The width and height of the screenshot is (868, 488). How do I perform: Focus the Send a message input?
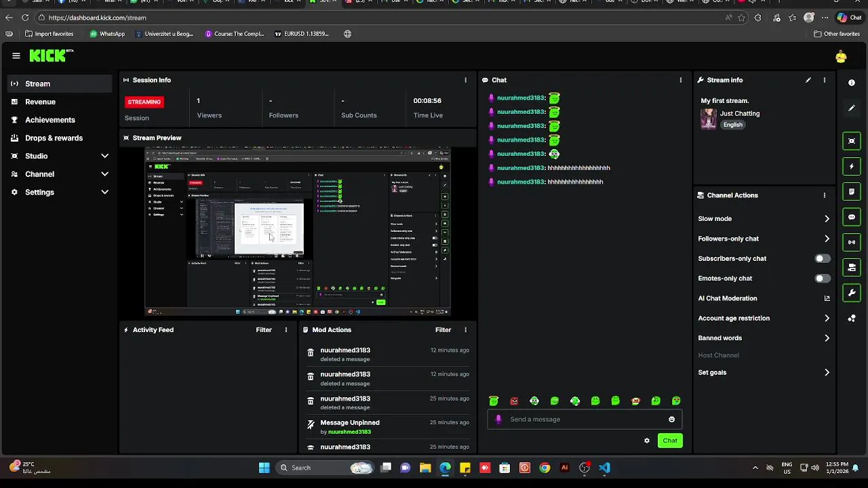(x=585, y=420)
